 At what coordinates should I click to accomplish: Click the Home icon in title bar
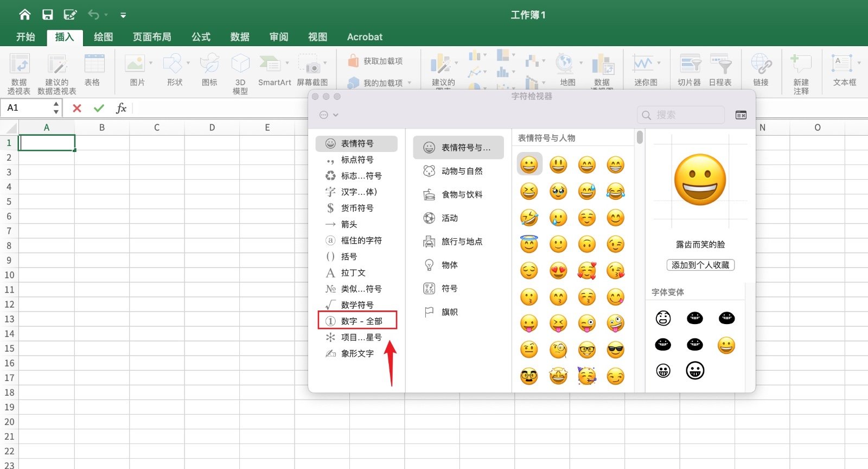pos(25,15)
